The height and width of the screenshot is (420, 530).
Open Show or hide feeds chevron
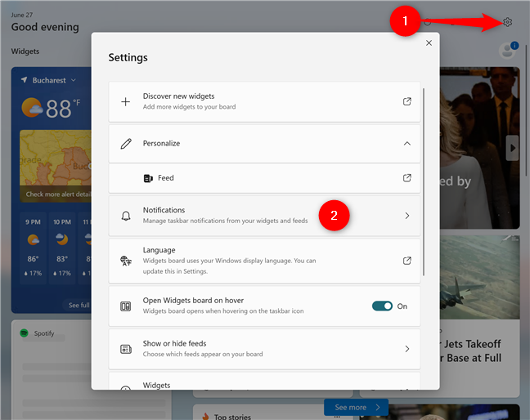407,349
